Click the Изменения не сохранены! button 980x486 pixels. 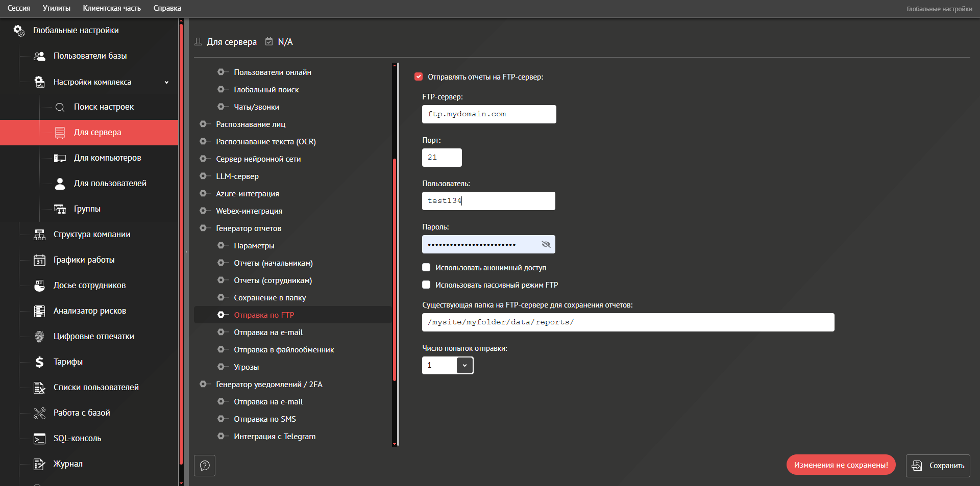pos(841,465)
